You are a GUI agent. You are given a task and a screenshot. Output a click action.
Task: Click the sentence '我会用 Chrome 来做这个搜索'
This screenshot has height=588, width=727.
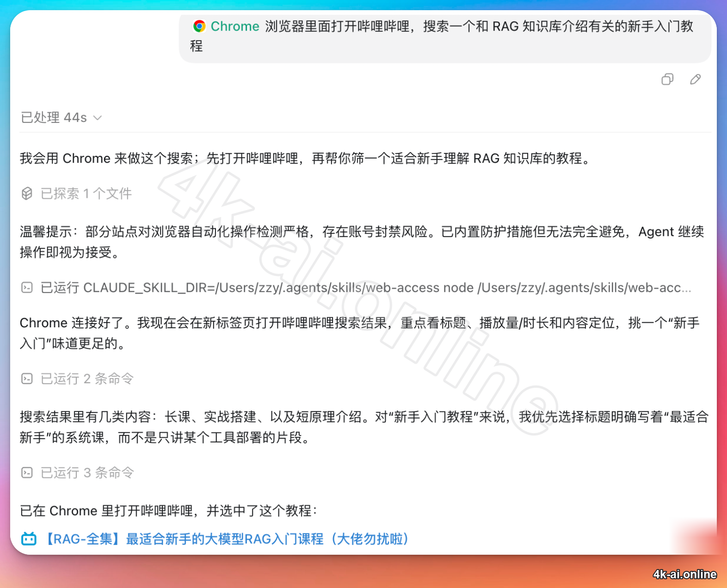tap(306, 159)
